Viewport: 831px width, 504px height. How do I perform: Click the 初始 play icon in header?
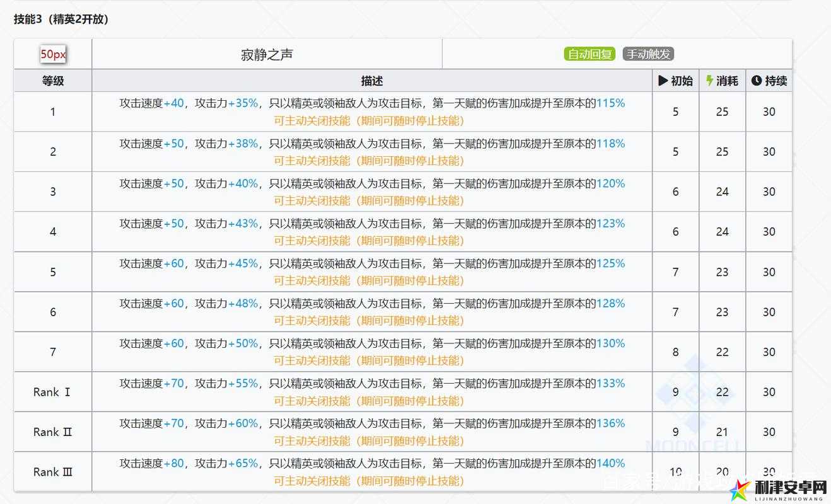coord(663,81)
